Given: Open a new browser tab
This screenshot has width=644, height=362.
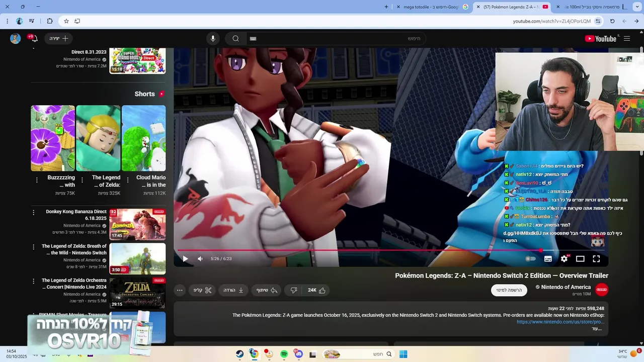Looking at the screenshot, I should click(386, 7).
